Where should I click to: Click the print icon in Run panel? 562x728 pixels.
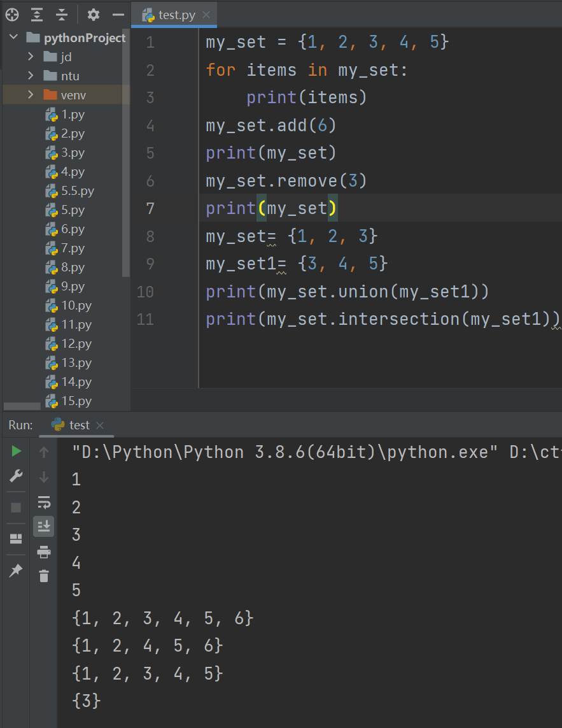[43, 552]
